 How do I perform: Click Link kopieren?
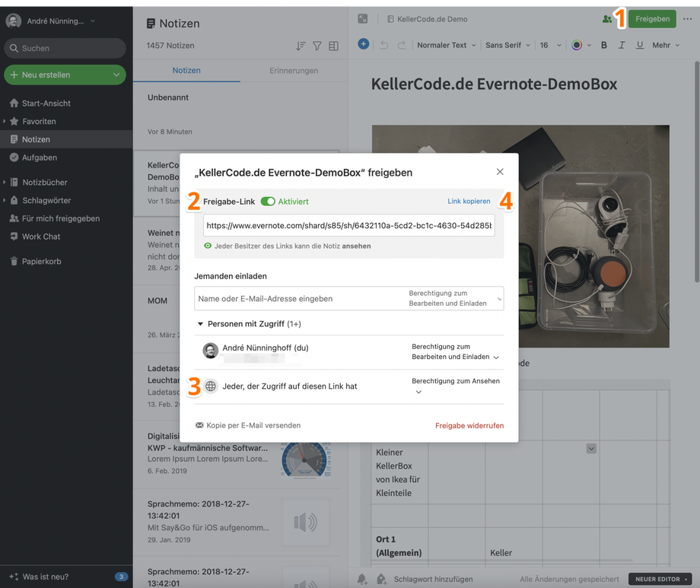point(469,202)
